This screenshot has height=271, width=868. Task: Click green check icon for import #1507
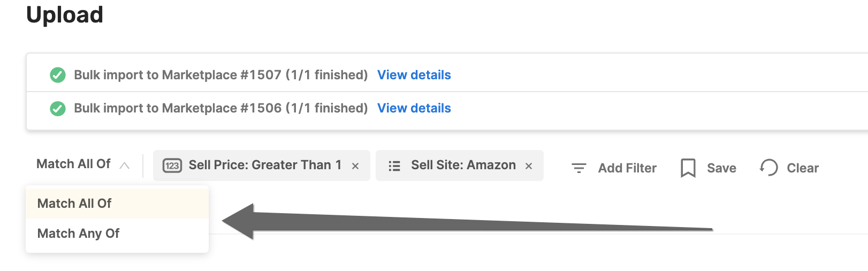click(58, 75)
